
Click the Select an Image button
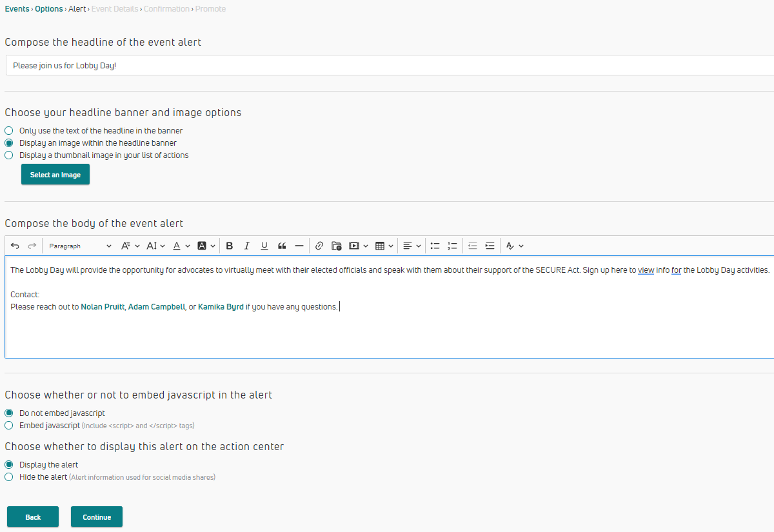tap(55, 175)
